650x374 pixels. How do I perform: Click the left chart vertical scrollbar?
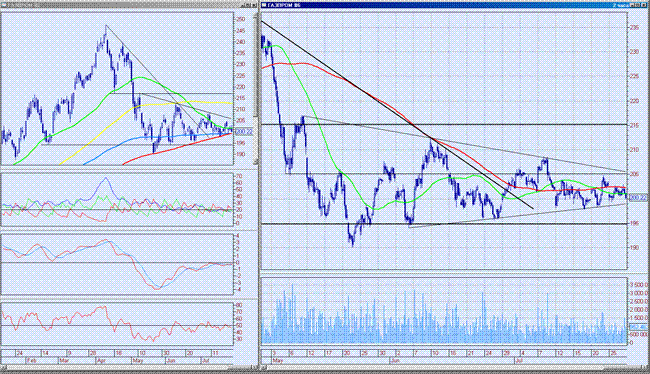click(256, 89)
